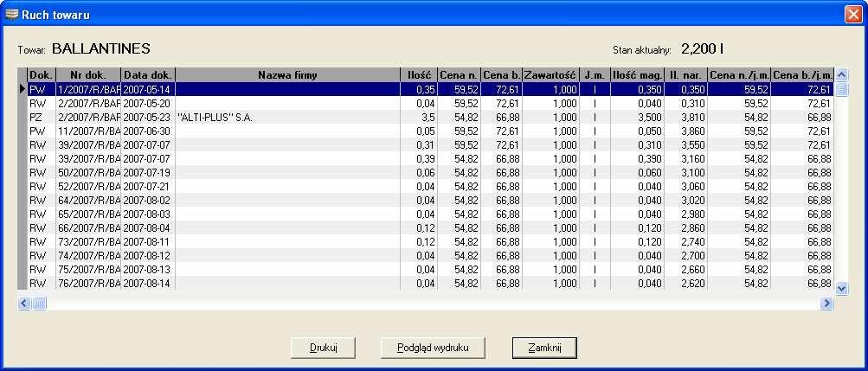
Task: Select date cell 2007-08-14
Action: 148,283
